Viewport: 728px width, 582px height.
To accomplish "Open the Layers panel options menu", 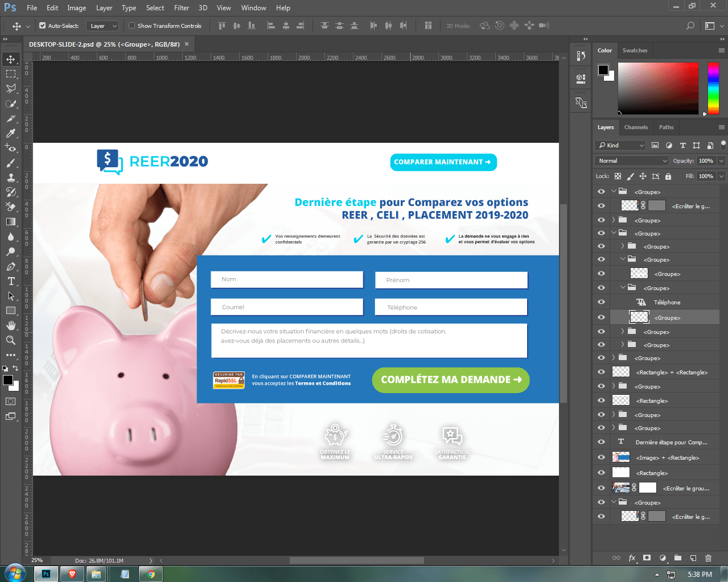I will point(722,127).
